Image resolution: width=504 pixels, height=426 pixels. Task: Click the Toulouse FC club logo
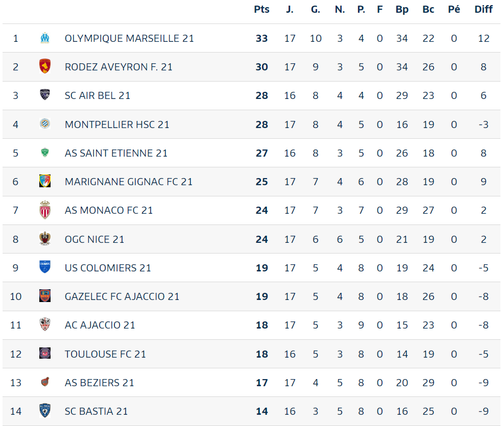click(x=45, y=353)
